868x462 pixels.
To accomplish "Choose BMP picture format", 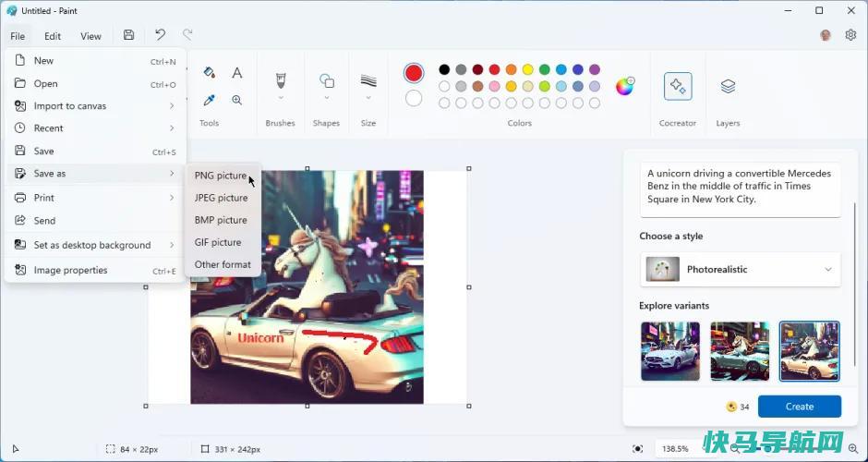I will click(x=223, y=220).
